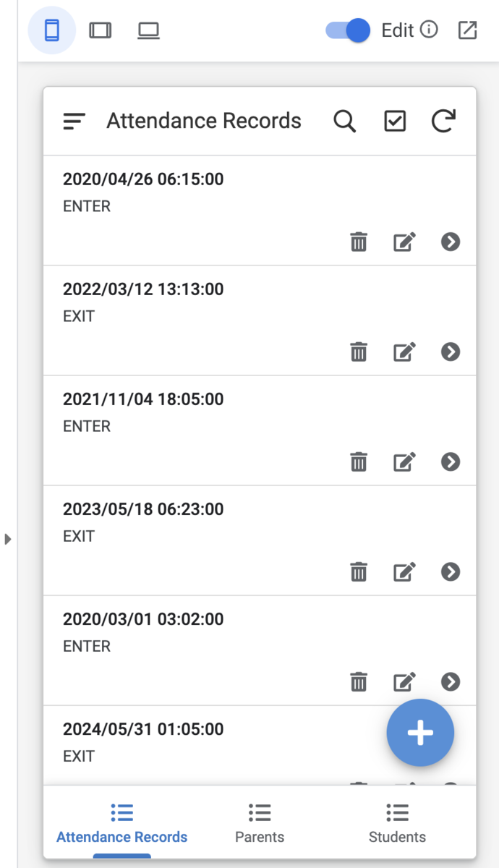Switch to the desktop laptop preview icon

pyautogui.click(x=148, y=30)
